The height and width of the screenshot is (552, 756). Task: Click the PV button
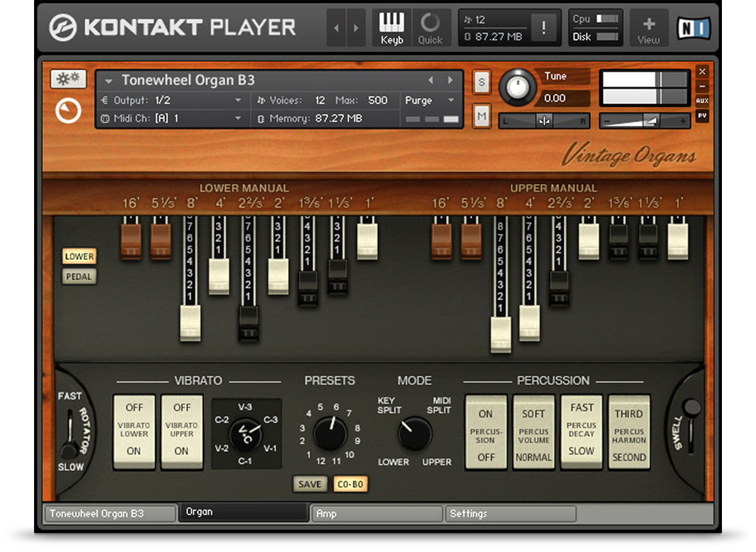[702, 116]
